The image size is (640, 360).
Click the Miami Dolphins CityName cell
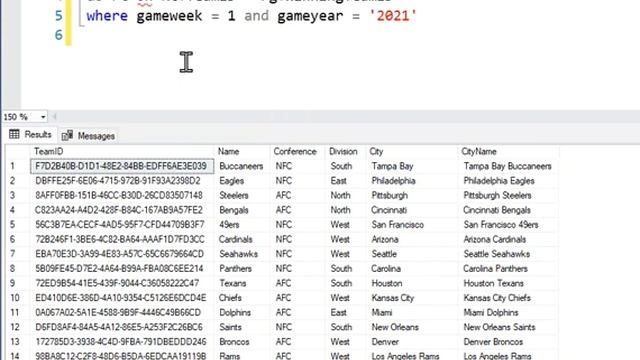coord(509,312)
